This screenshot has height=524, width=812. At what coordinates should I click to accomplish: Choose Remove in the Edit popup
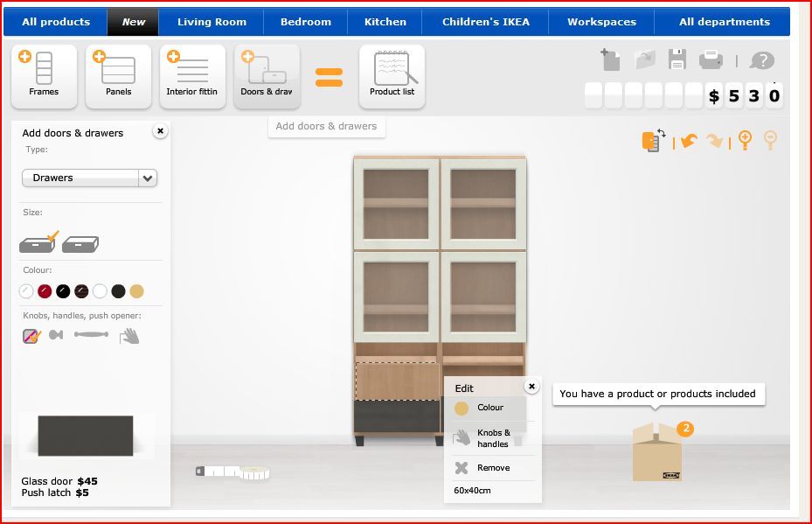(489, 468)
